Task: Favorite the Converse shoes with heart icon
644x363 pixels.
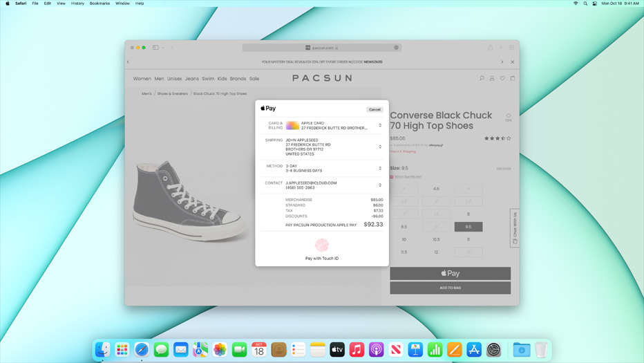Action: 509,116
